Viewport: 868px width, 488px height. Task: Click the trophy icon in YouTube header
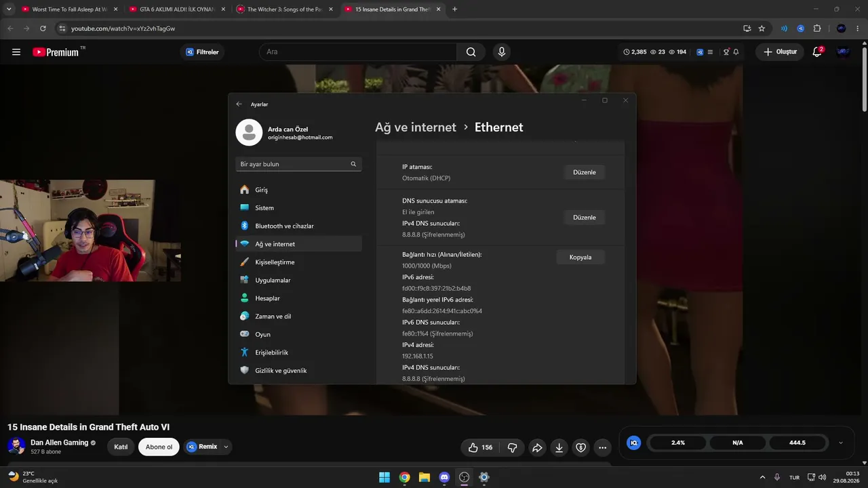coord(726,52)
